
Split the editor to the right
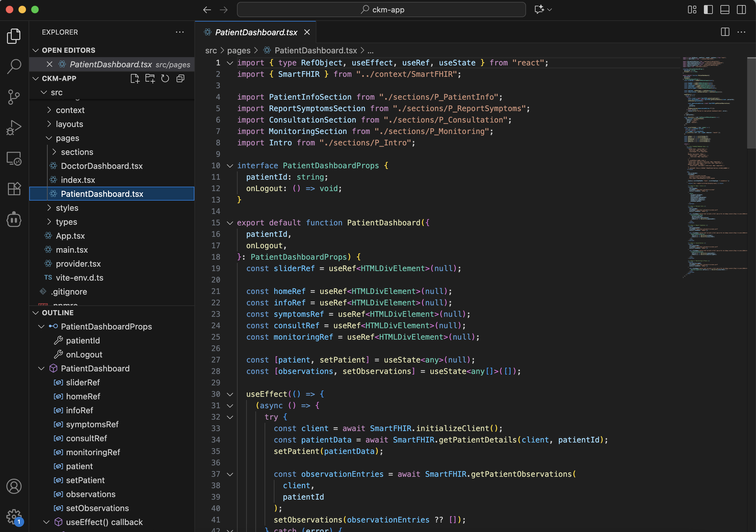pyautogui.click(x=725, y=32)
